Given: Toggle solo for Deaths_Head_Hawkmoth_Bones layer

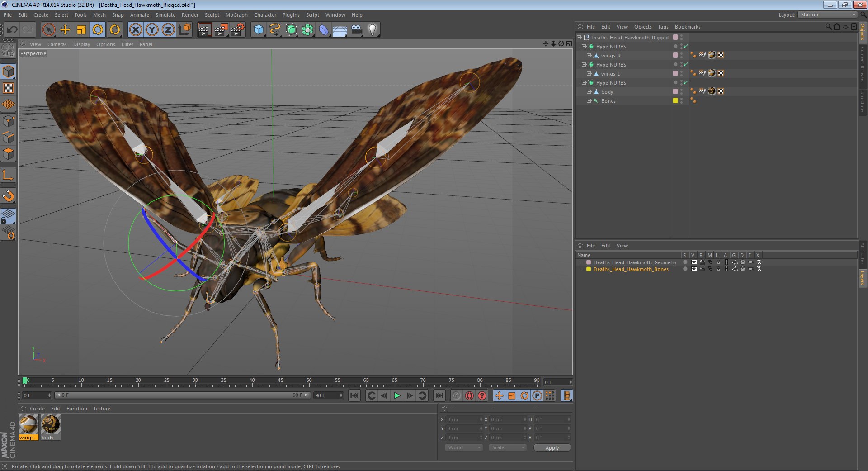Looking at the screenshot, I should tap(685, 269).
